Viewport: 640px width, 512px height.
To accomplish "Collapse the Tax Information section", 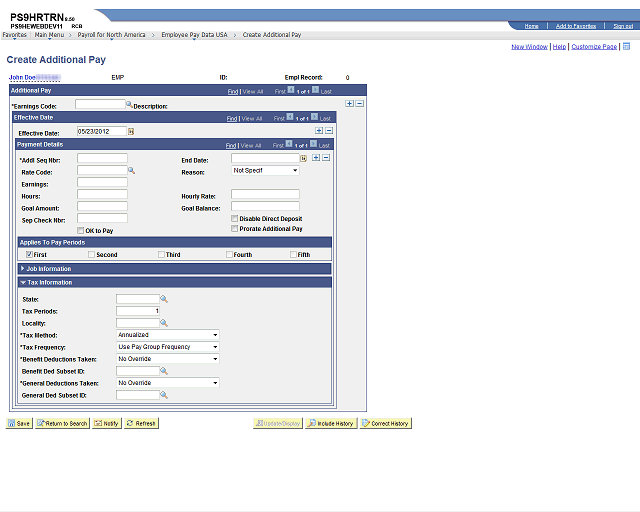I will click(23, 283).
